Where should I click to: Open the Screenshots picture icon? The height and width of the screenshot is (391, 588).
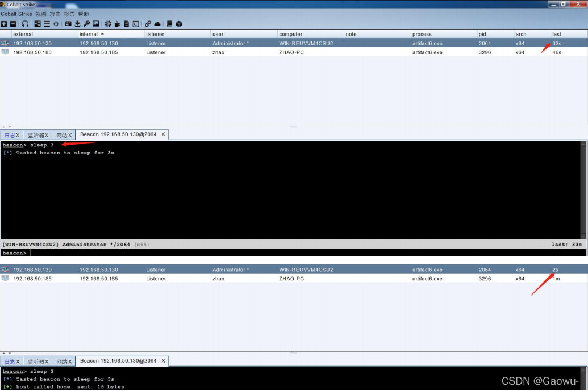tap(96, 24)
